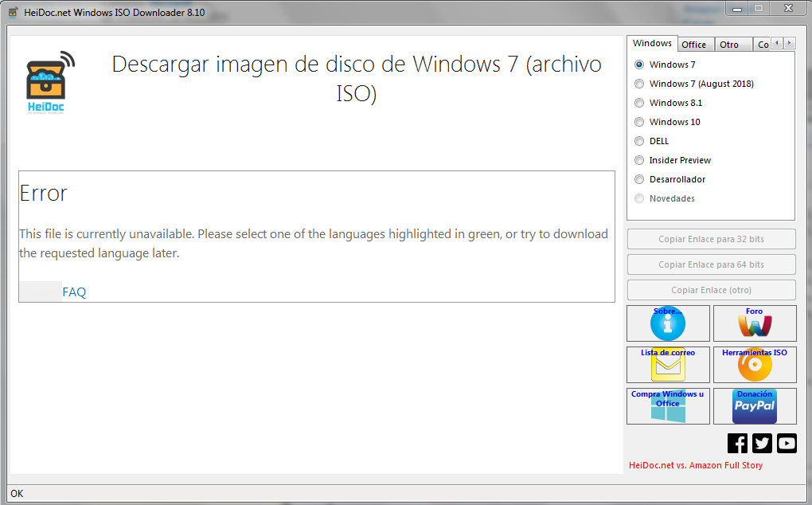Click the HeiDoc treasure chest logo
Viewport: 812px width, 505px height.
point(49,82)
